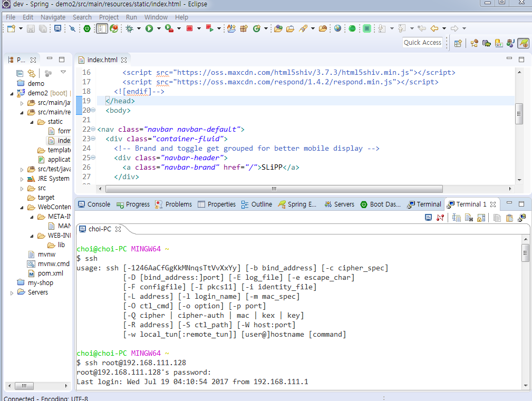Click New Terminal View icon at far right
Viewport: 532px width, 401px height.
[x=522, y=218]
